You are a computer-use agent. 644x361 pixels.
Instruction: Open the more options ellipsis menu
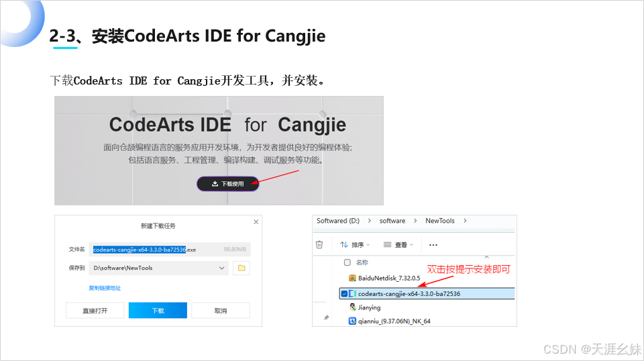(433, 245)
